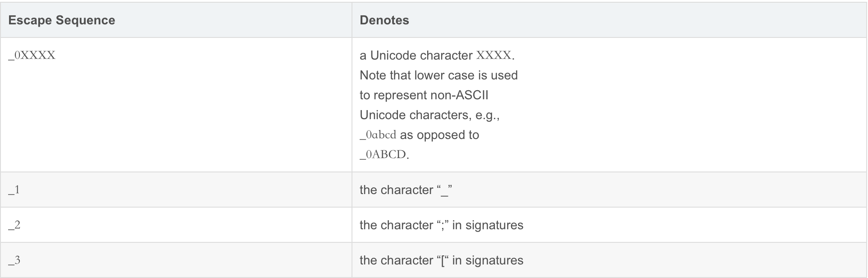Click the "Escape Sequence" column header

point(62,20)
